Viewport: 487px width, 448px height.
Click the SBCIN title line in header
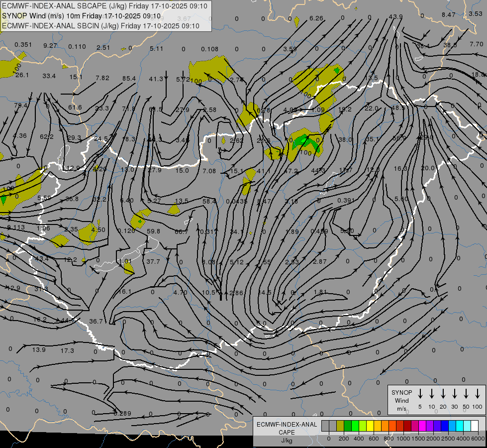coord(100,26)
